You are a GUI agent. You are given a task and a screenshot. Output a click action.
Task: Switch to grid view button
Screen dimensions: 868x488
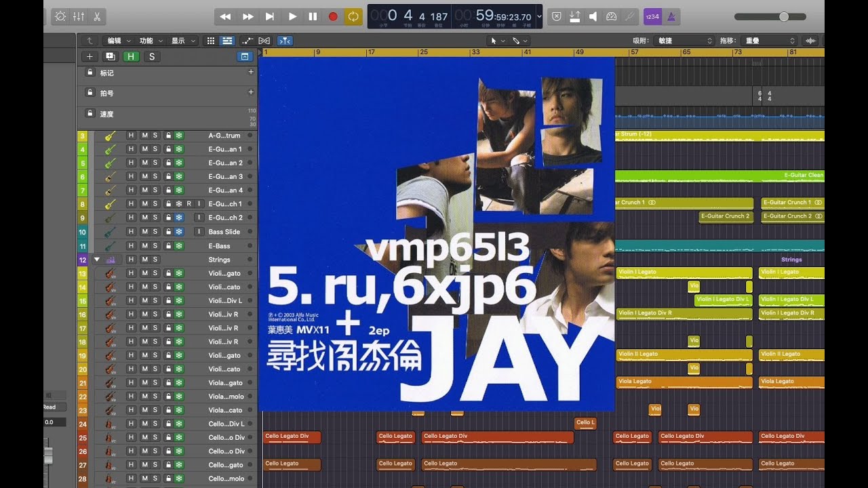211,41
